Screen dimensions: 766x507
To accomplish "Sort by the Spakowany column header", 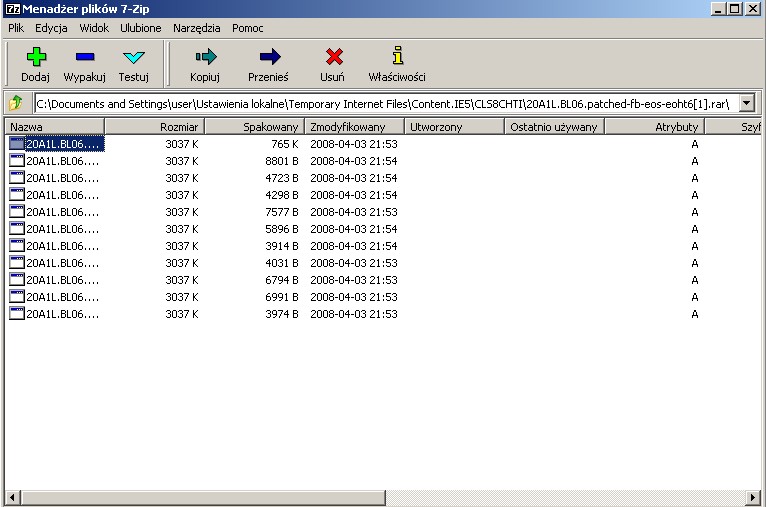I will [x=255, y=127].
